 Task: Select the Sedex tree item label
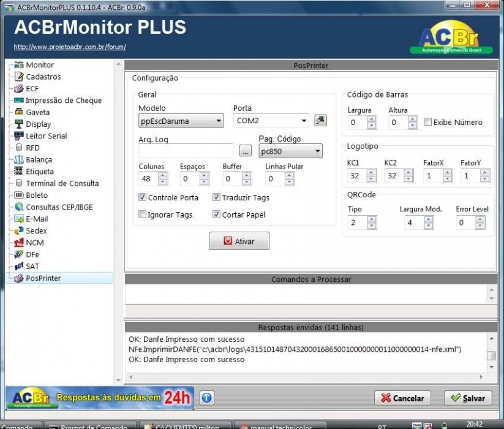[x=36, y=230]
